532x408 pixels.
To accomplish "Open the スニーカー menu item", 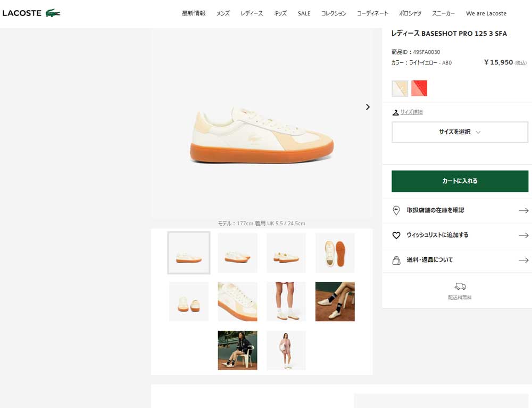I will (x=443, y=13).
